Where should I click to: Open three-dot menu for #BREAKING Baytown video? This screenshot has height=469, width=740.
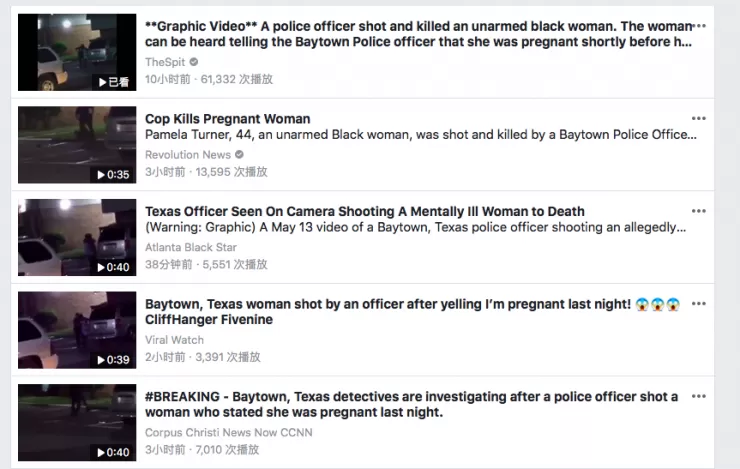pyautogui.click(x=698, y=396)
